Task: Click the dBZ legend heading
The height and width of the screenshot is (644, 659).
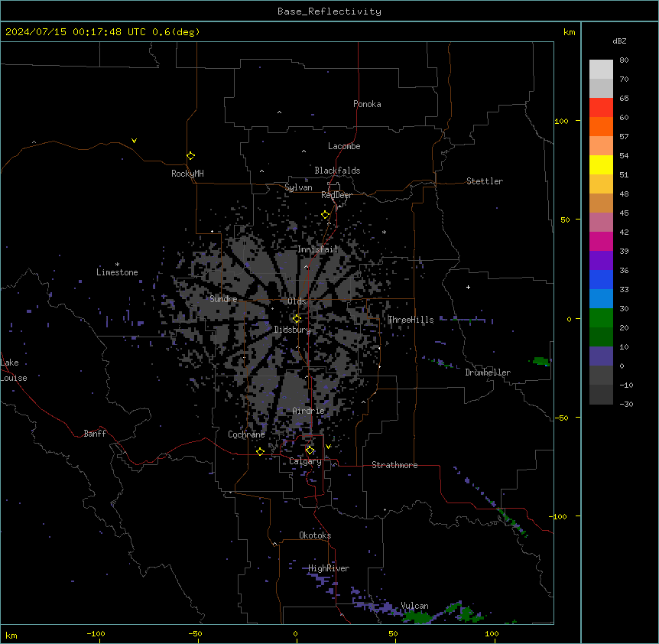Action: point(619,41)
